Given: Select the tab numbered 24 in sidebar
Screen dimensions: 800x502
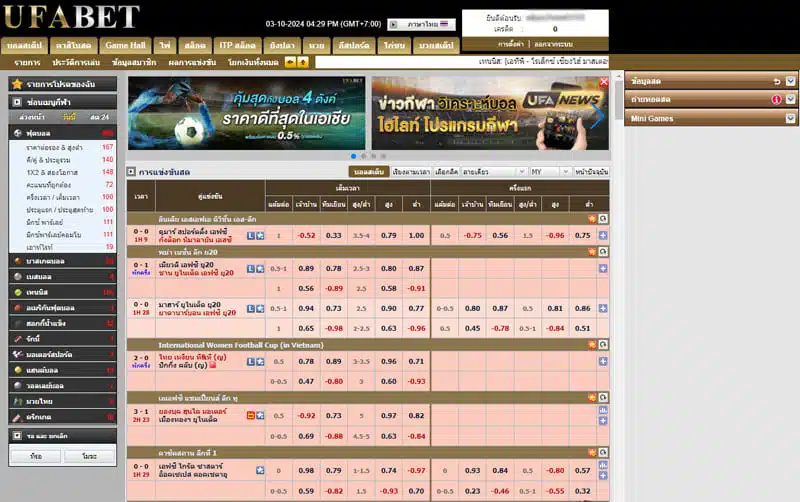Looking at the screenshot, I should [99, 117].
